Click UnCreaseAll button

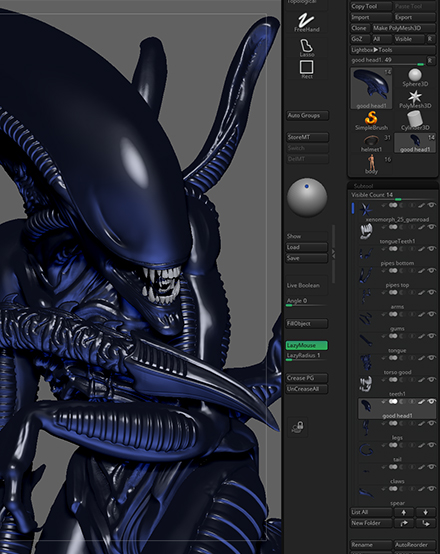[x=306, y=389]
